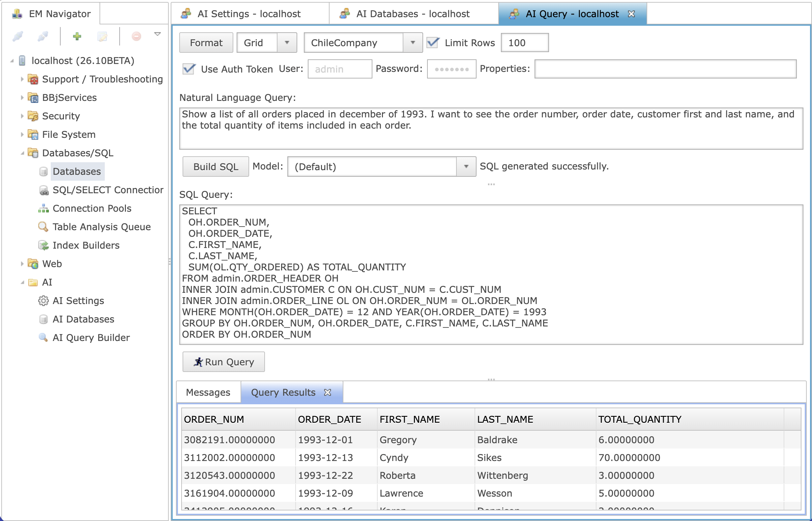Open the Messages tab
Screen dimensions: 812x521
point(208,392)
